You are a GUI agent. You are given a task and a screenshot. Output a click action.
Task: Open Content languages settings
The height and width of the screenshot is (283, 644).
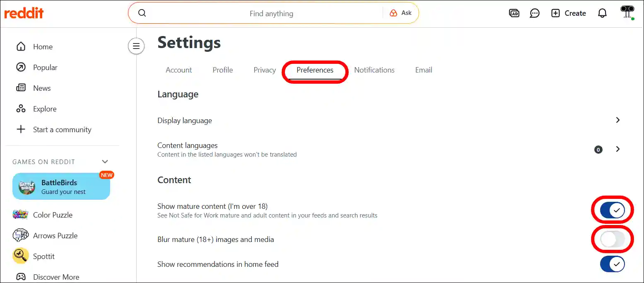coord(617,149)
